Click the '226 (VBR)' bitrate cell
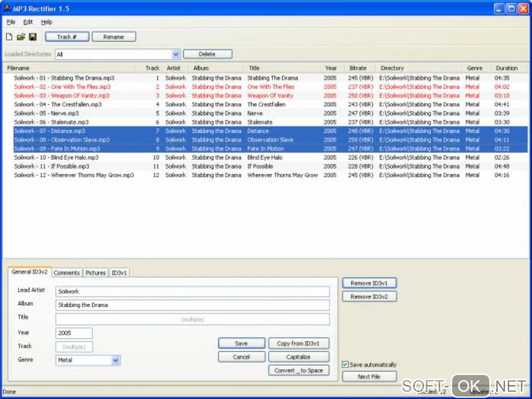The image size is (532, 399). tap(360, 158)
